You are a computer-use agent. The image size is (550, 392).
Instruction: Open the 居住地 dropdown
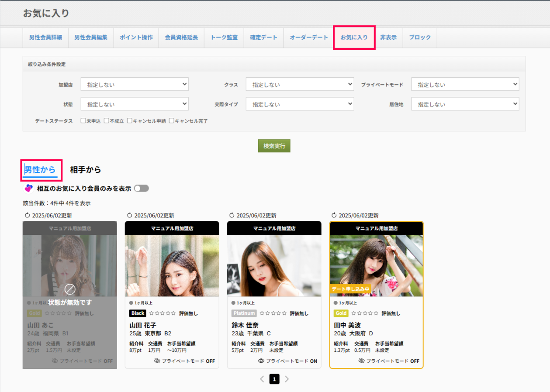point(465,104)
